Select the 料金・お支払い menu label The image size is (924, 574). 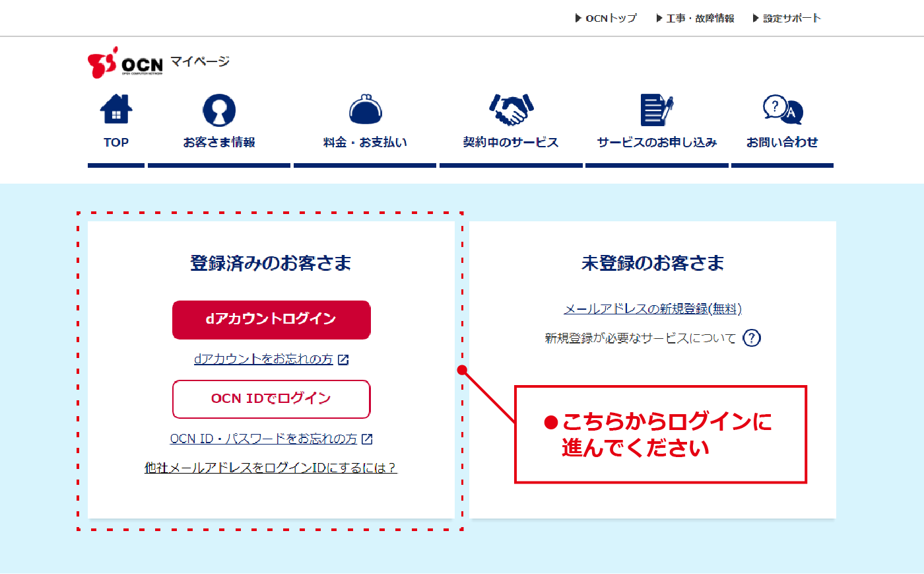click(x=366, y=142)
